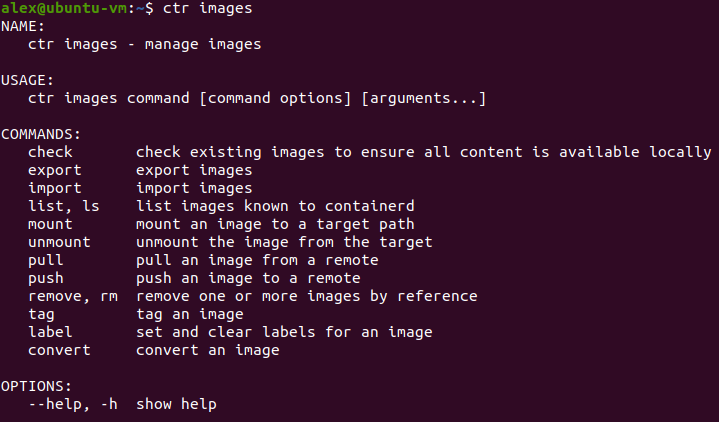Click the 'tag' command name

41,314
